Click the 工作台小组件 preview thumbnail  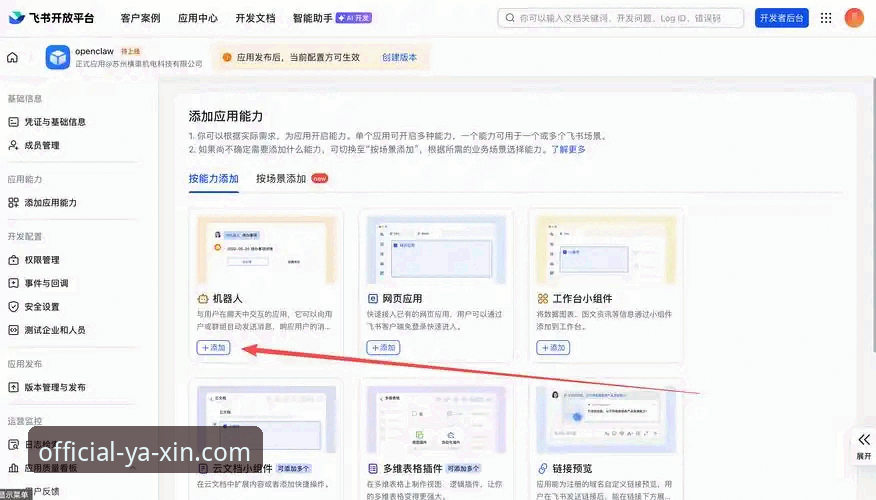pyautogui.click(x=606, y=250)
